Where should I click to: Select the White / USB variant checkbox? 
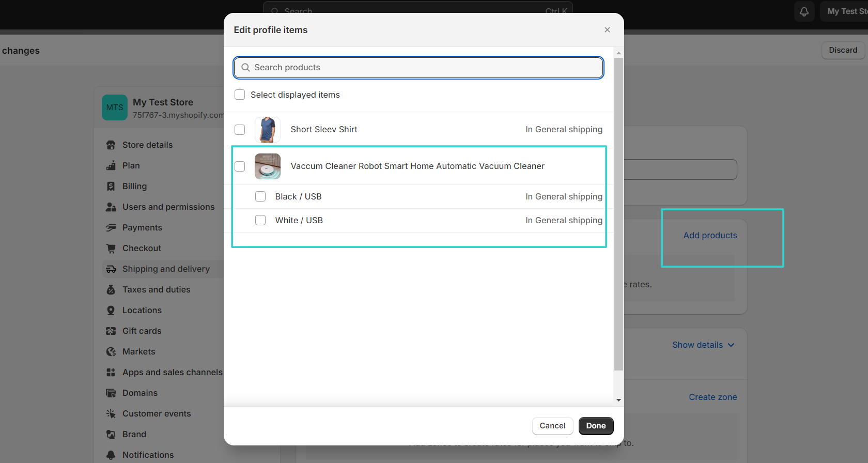260,220
